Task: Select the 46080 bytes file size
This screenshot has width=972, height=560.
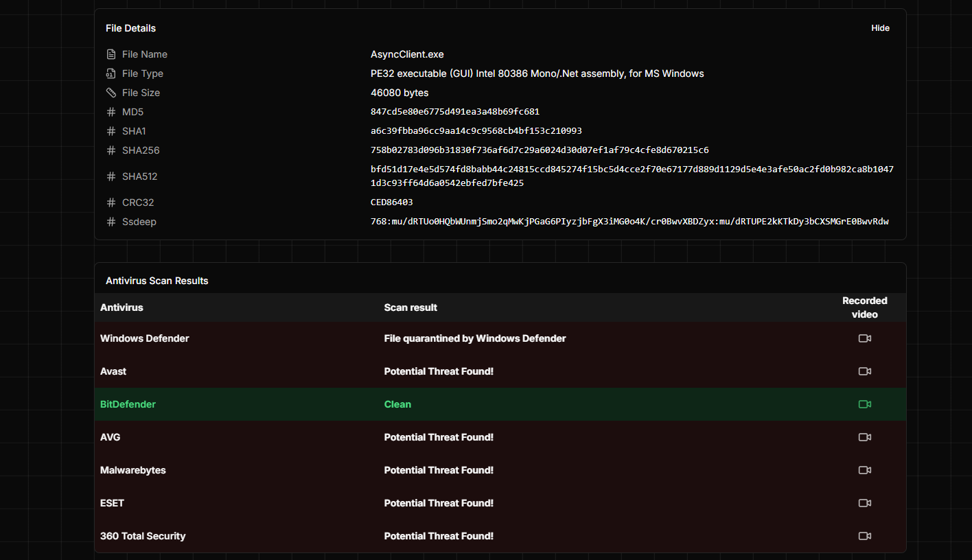Action: click(x=400, y=93)
